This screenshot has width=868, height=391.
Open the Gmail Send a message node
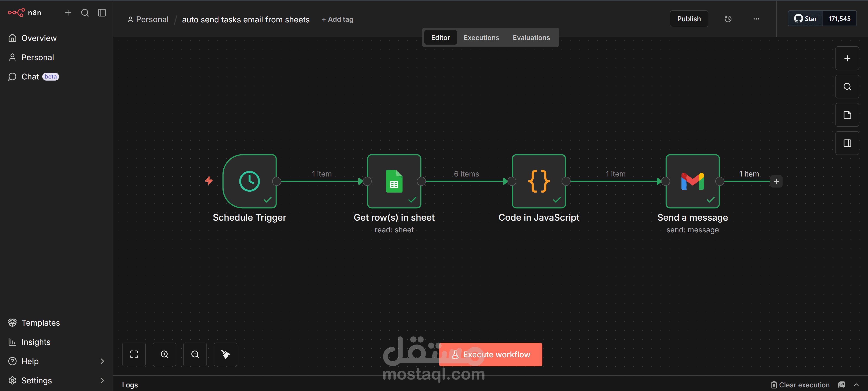point(692,181)
